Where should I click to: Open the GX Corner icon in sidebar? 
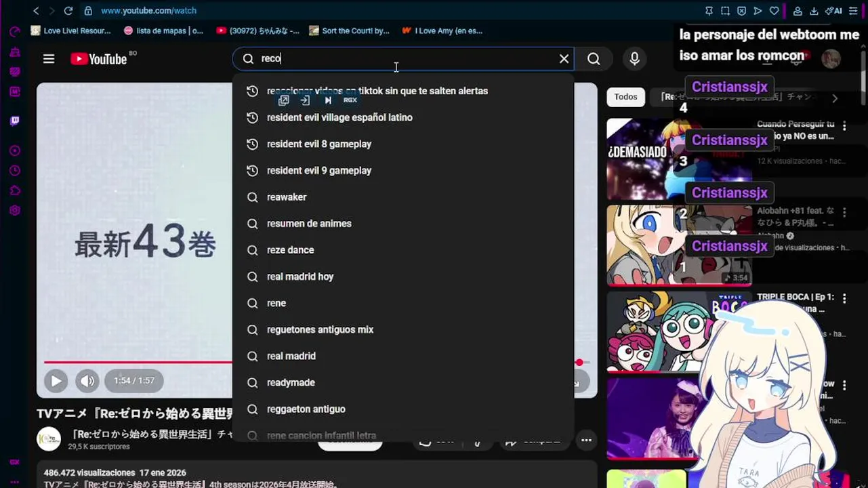[x=15, y=463]
